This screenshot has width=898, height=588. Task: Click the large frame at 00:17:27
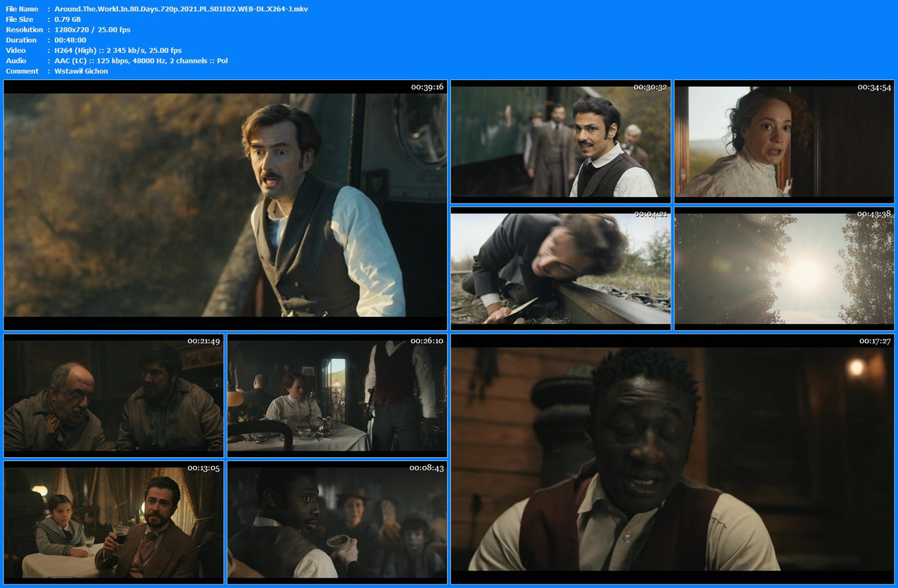tap(672, 459)
